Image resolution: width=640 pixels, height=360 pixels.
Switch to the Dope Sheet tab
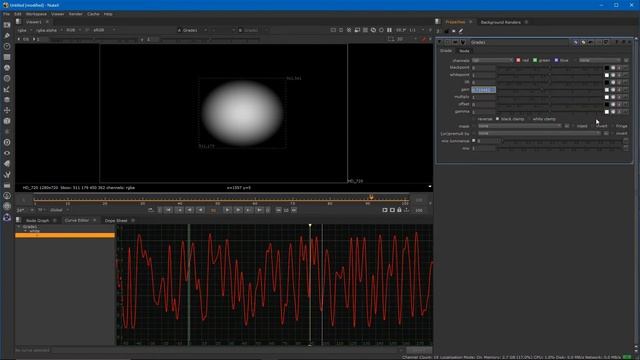116,220
